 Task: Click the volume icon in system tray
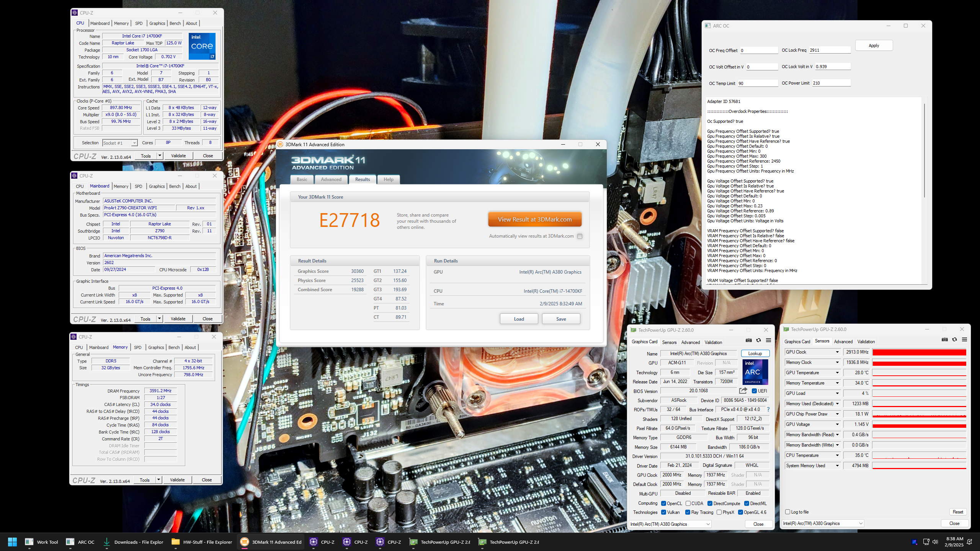[935, 542]
